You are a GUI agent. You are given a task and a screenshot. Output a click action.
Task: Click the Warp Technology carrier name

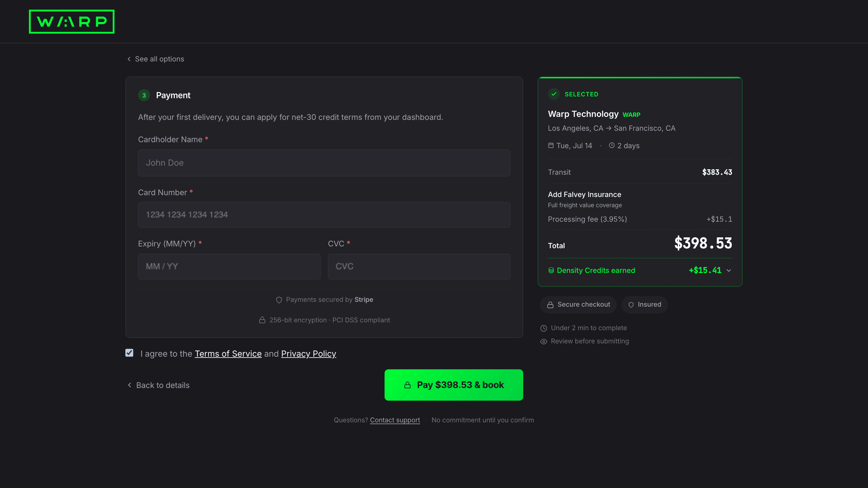583,114
